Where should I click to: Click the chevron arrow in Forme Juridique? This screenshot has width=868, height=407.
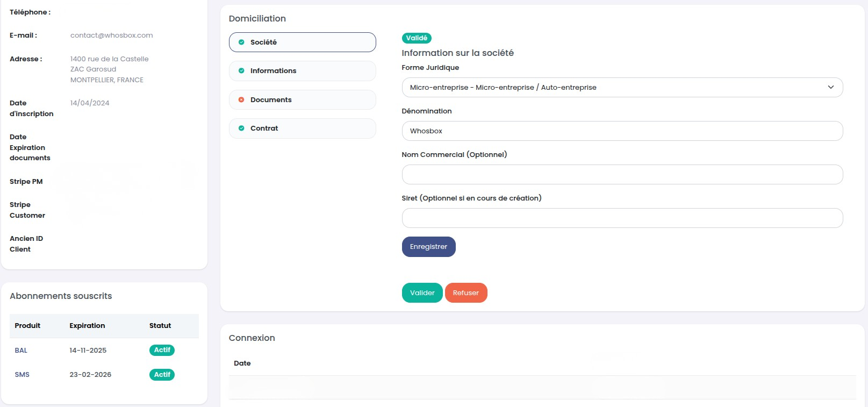pyautogui.click(x=830, y=88)
